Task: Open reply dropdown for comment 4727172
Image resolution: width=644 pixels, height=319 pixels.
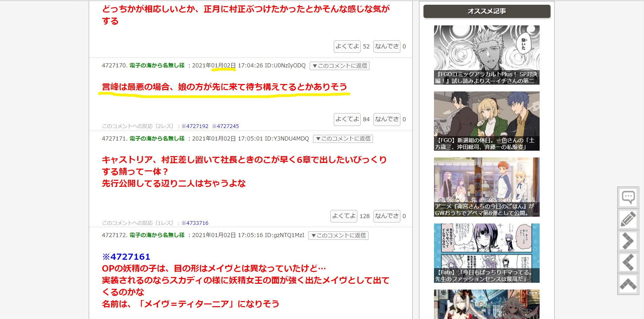Action: (x=338, y=235)
